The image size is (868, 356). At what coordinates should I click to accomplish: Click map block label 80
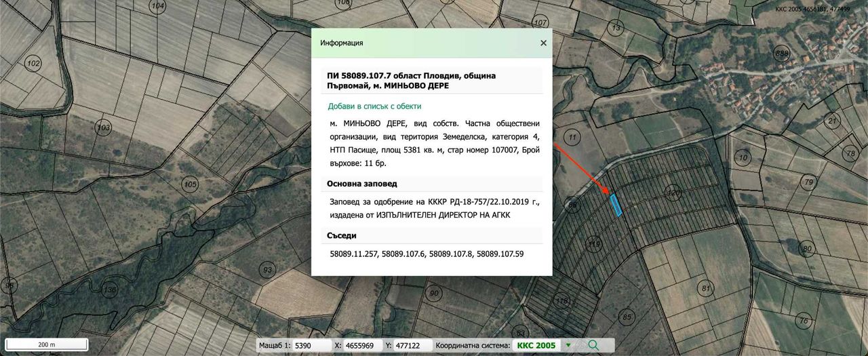pos(807,249)
